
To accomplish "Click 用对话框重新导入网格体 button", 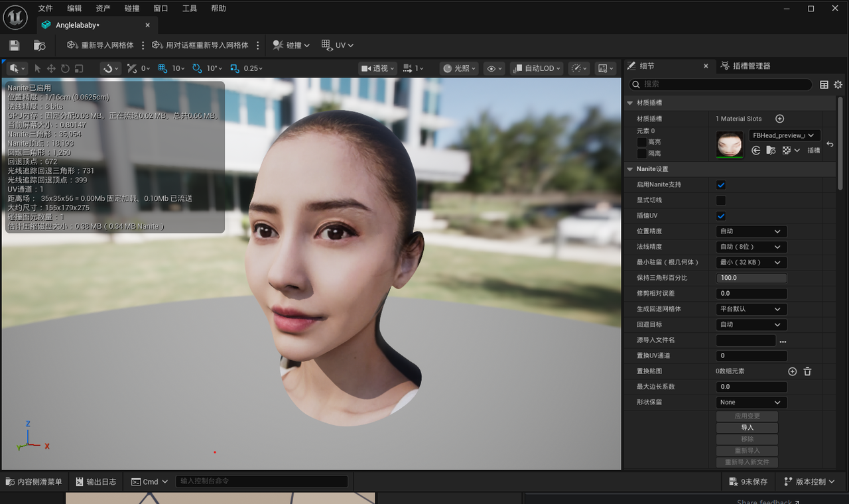I will click(200, 45).
